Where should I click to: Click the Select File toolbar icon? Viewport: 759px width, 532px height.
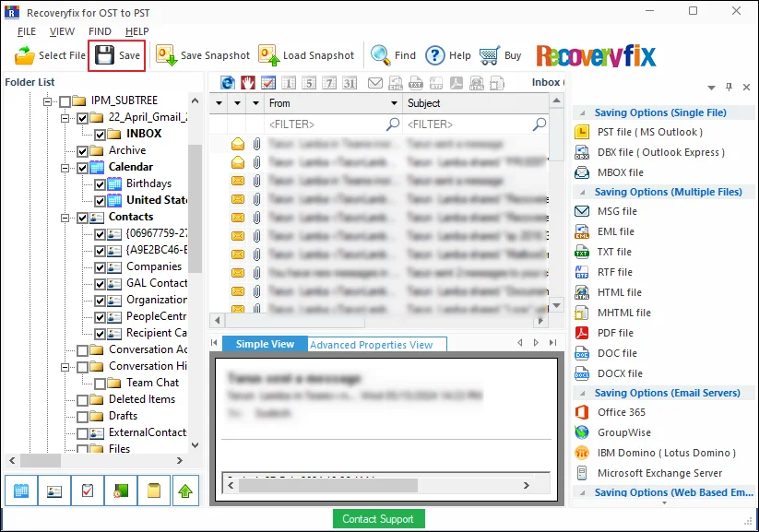25,55
